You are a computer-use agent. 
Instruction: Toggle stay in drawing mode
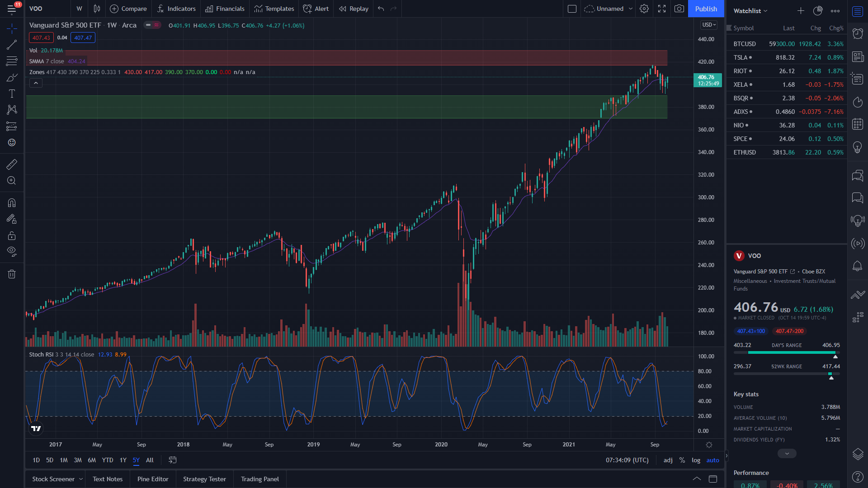coord(12,219)
